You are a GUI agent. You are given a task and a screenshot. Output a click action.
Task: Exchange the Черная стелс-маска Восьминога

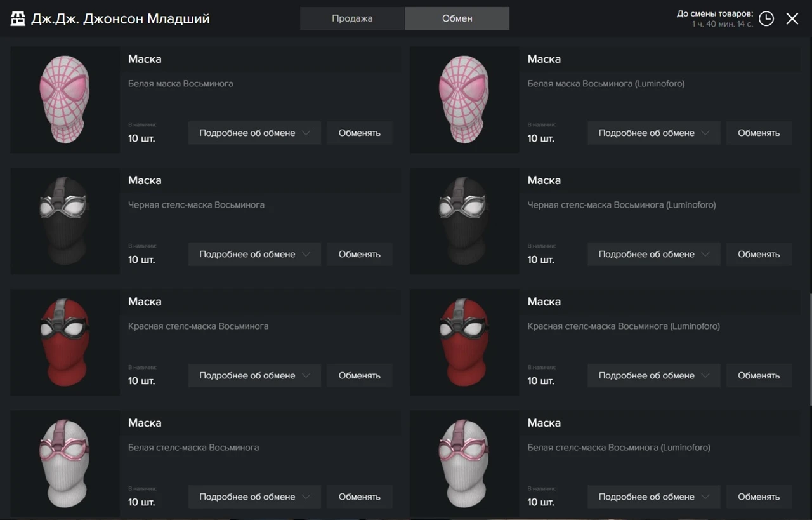tap(359, 254)
